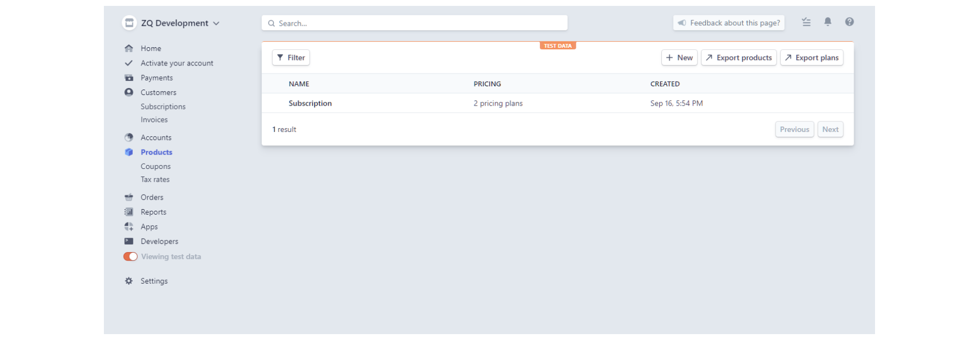Image resolution: width=980 pixels, height=340 pixels.
Task: Click the Next page button
Action: (x=830, y=129)
